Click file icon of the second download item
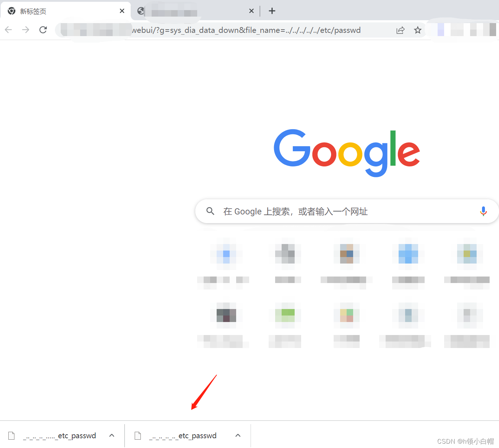Viewport: 499px width, 448px height. (138, 436)
